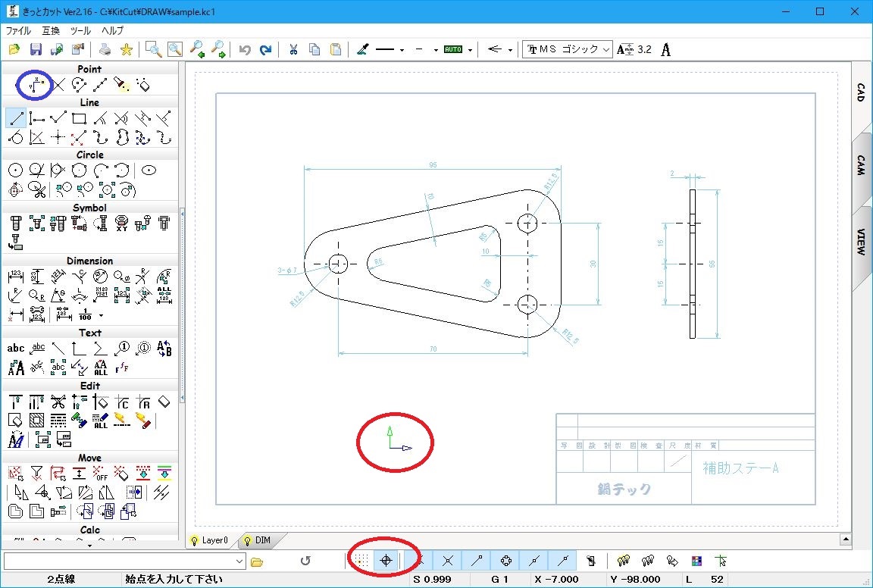Select the first bolt symbol tool

click(16, 224)
